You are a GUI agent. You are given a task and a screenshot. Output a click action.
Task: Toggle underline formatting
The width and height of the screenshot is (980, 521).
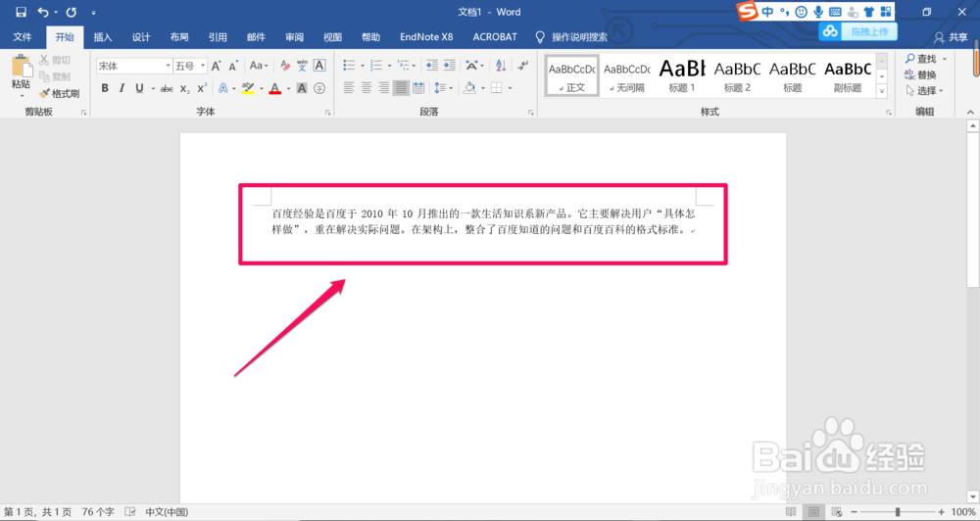[139, 88]
